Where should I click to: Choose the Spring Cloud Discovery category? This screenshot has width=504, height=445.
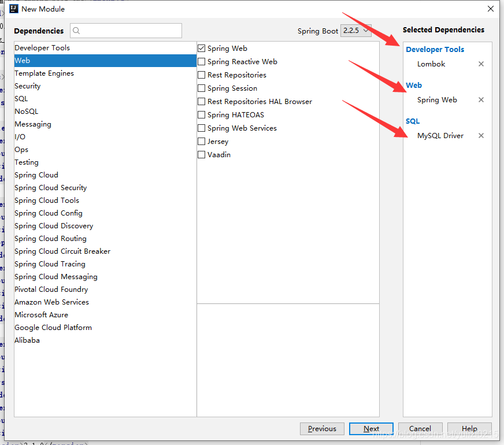click(54, 226)
